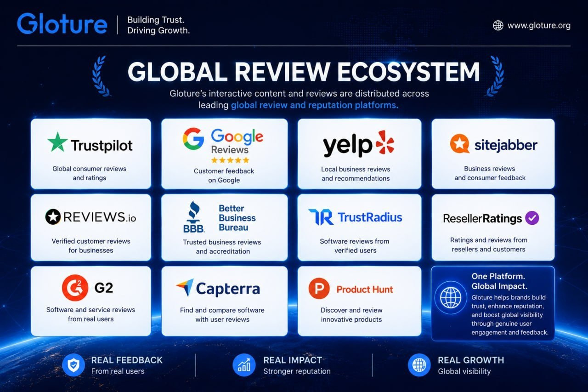Click 'Find and compare software with user reviews'
This screenshot has width=588, height=392.
[x=222, y=315]
